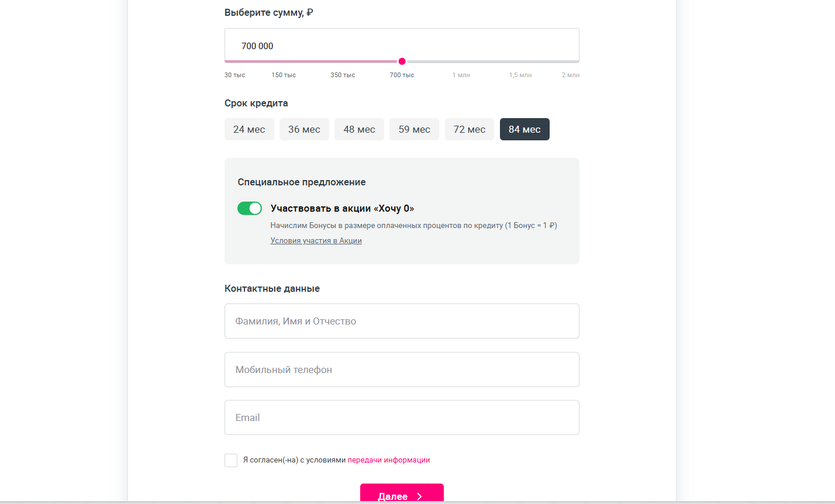
Task: Pick the 48 мес loan term
Action: (359, 129)
